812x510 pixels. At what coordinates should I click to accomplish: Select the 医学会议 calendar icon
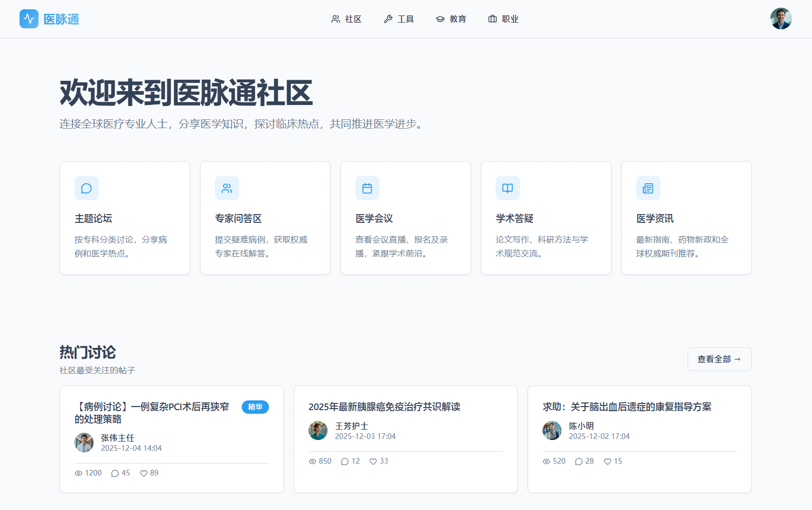(367, 188)
